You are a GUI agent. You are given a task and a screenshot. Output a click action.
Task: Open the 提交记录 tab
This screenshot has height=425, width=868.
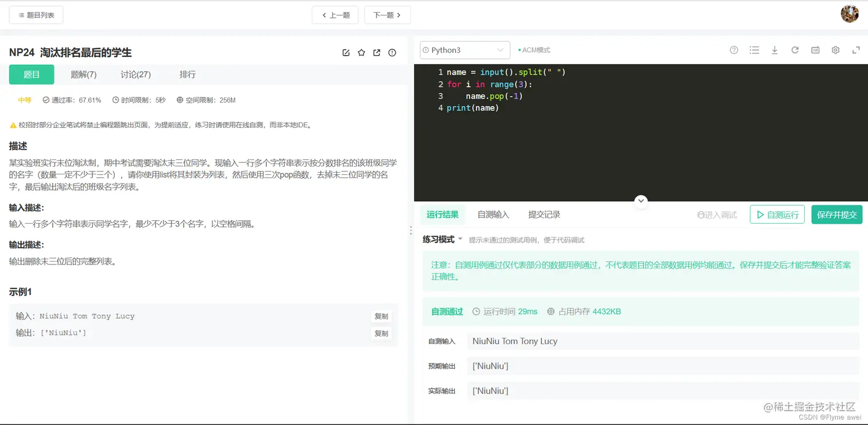(544, 215)
